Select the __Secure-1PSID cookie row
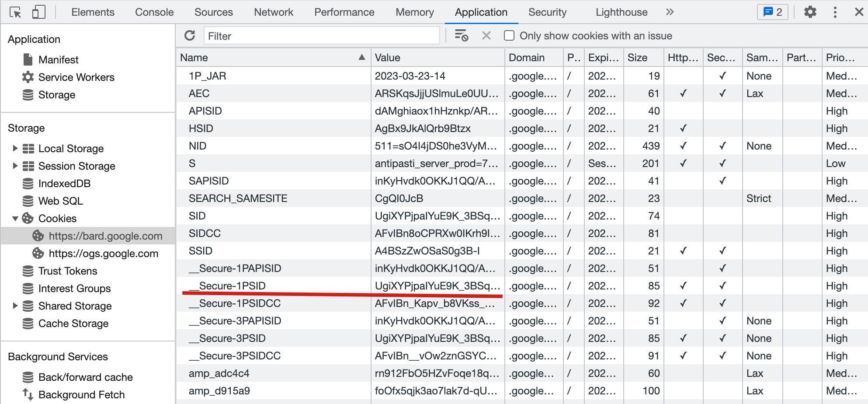Viewport: 868px width, 404px height. [522, 286]
